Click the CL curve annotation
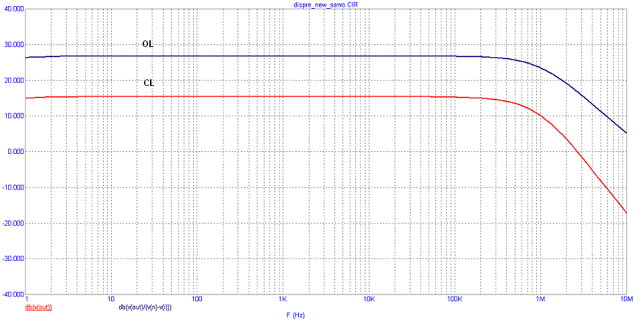The height and width of the screenshot is (322, 644). pyautogui.click(x=149, y=83)
